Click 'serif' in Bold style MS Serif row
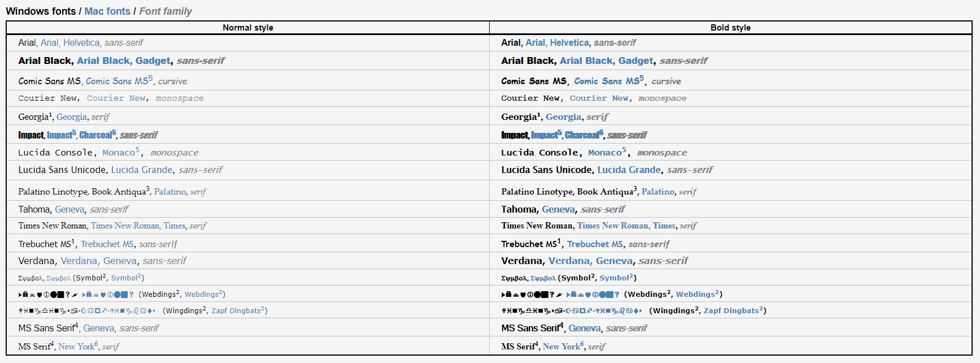This screenshot has width=980, height=363. [x=596, y=347]
